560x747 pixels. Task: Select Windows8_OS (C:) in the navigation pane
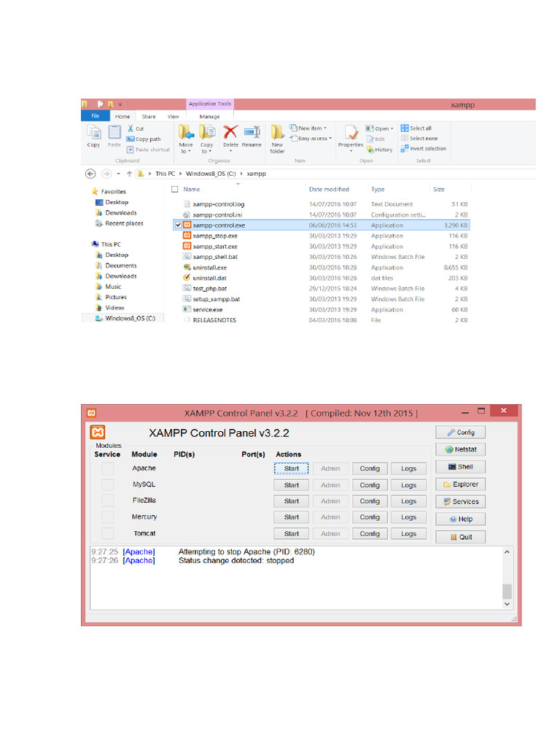point(125,318)
